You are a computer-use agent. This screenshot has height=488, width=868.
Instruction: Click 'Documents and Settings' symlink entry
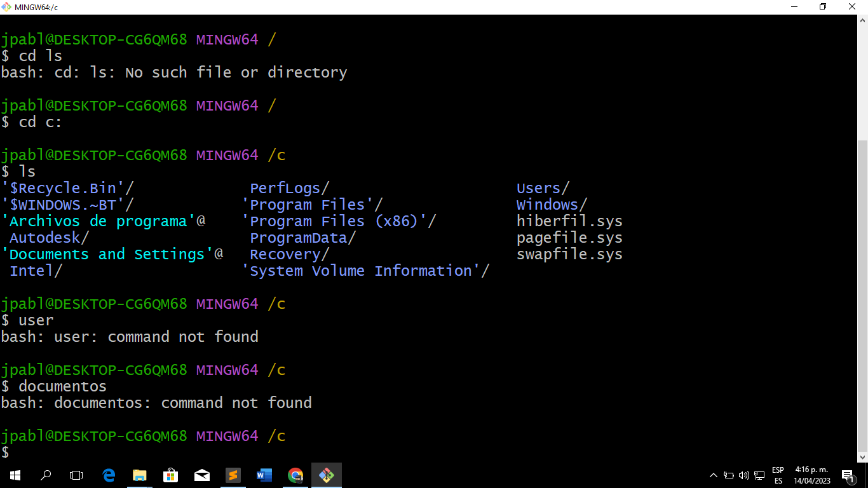pos(112,254)
